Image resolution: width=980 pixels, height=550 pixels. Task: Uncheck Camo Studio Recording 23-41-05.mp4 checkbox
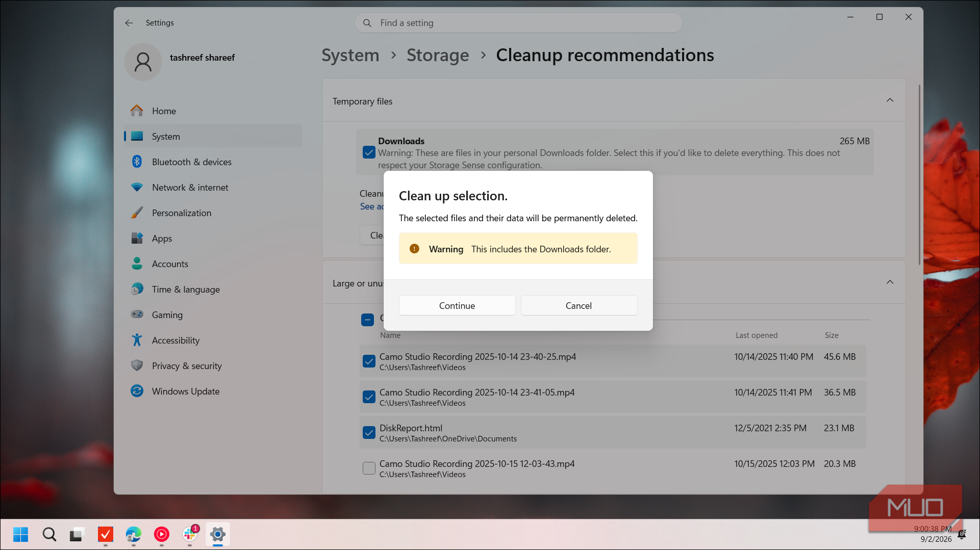pos(369,397)
